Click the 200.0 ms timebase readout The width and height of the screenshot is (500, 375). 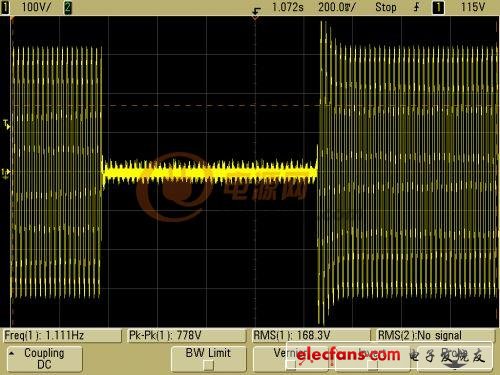tap(337, 7)
